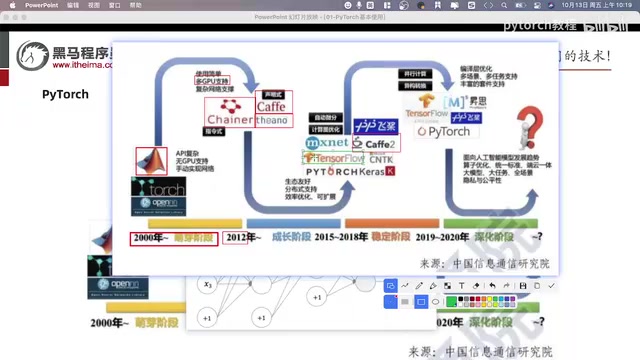
Task: Click the battery status icon
Action: point(520,5)
